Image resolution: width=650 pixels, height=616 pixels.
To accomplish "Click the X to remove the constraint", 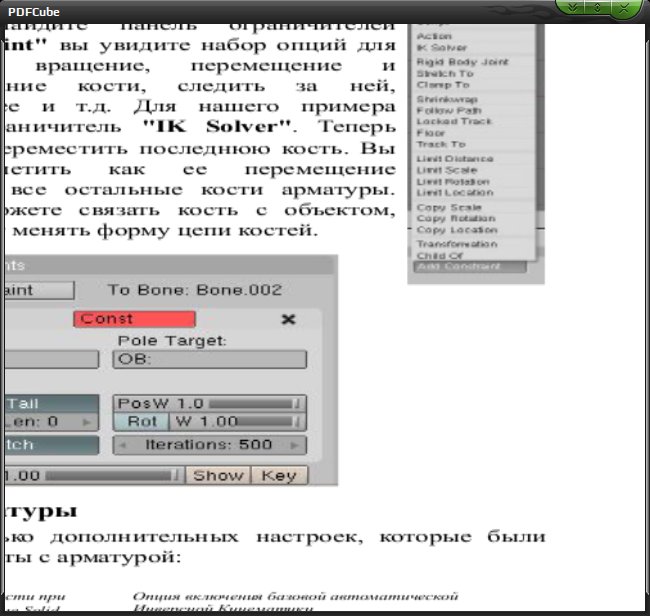I will pyautogui.click(x=289, y=319).
